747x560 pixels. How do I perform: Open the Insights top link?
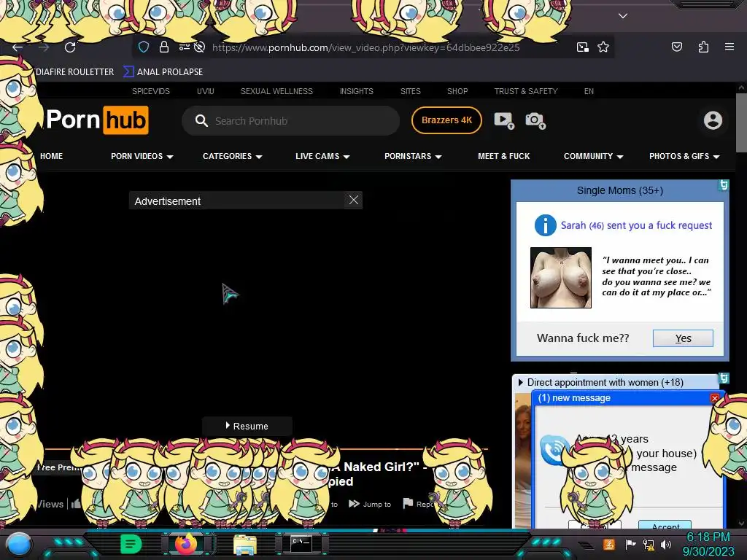tap(356, 91)
